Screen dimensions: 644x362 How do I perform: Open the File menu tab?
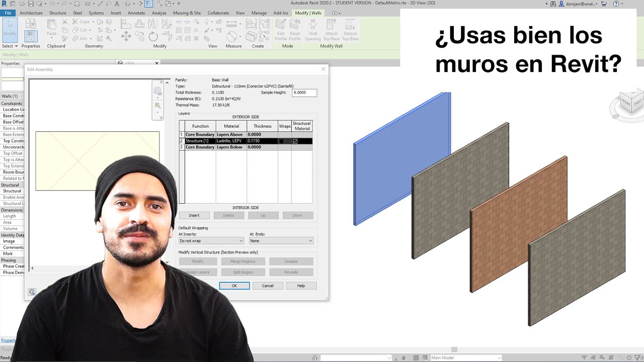(8, 13)
